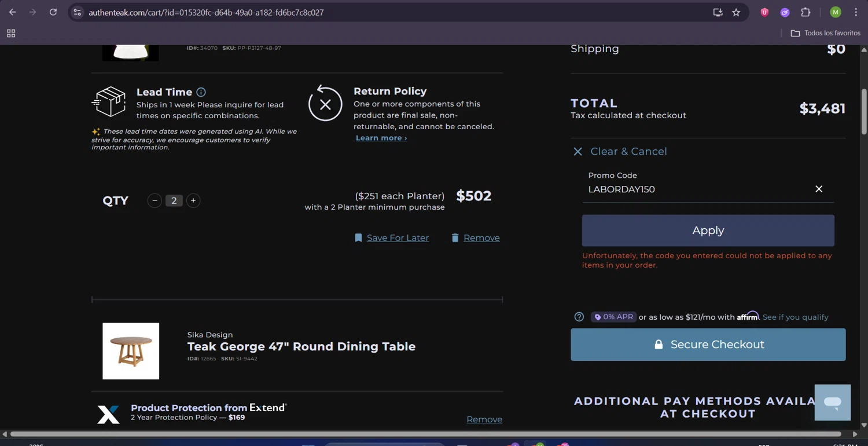
Task: Apply the promo code
Action: [x=708, y=231]
